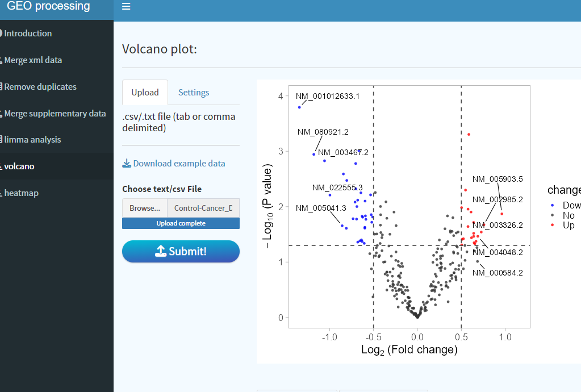
Task: Click the GEO processing header title
Action: [x=48, y=6]
